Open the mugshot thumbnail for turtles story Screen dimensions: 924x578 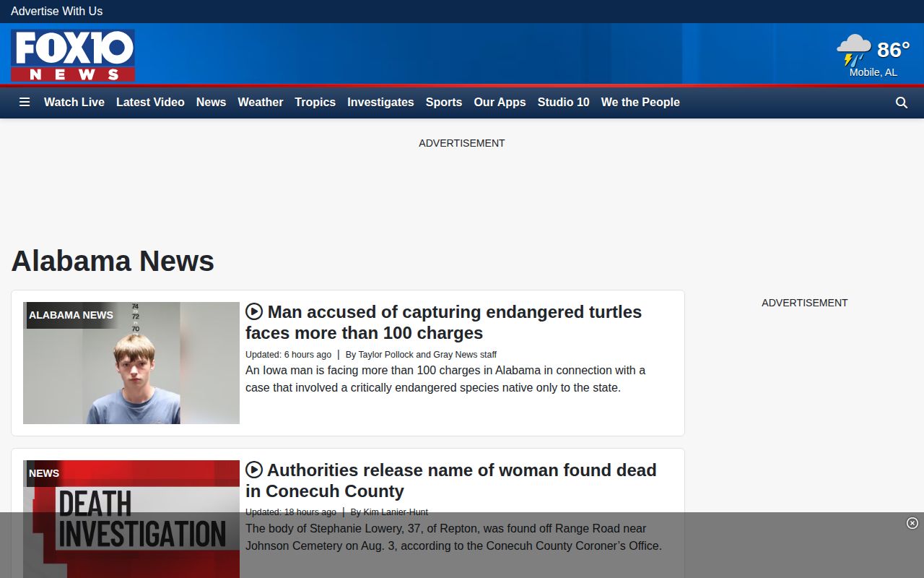131,363
